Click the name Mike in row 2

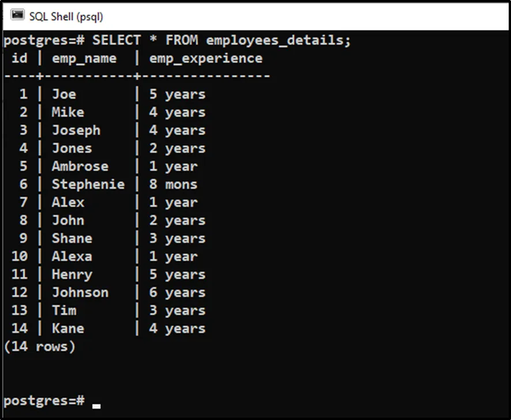(x=67, y=112)
